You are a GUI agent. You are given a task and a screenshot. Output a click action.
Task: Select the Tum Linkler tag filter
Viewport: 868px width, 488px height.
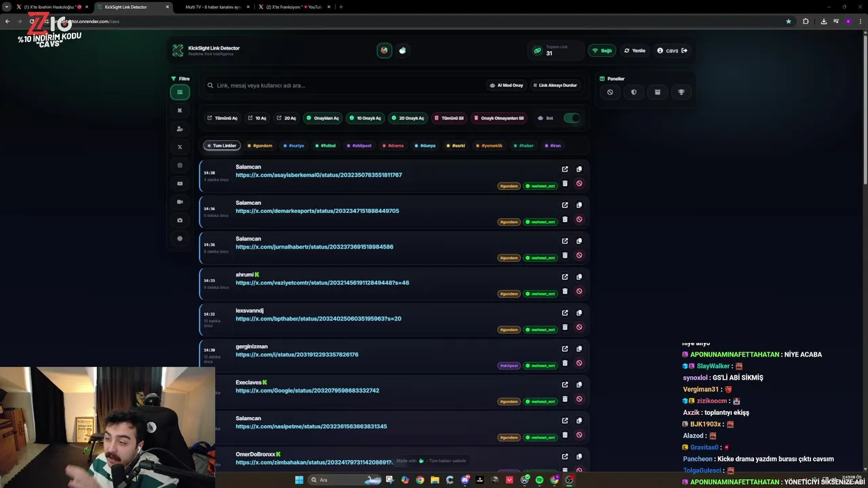point(222,146)
